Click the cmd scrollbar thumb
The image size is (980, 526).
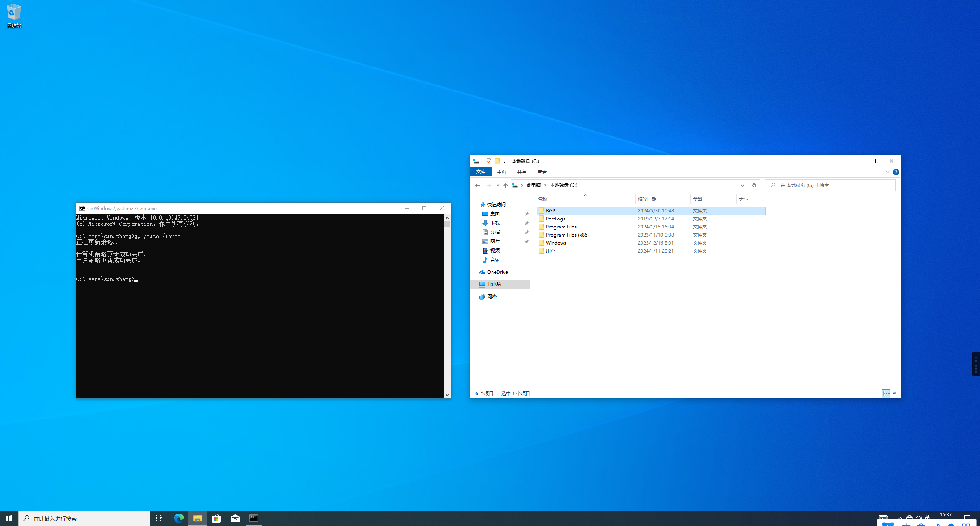click(x=447, y=224)
